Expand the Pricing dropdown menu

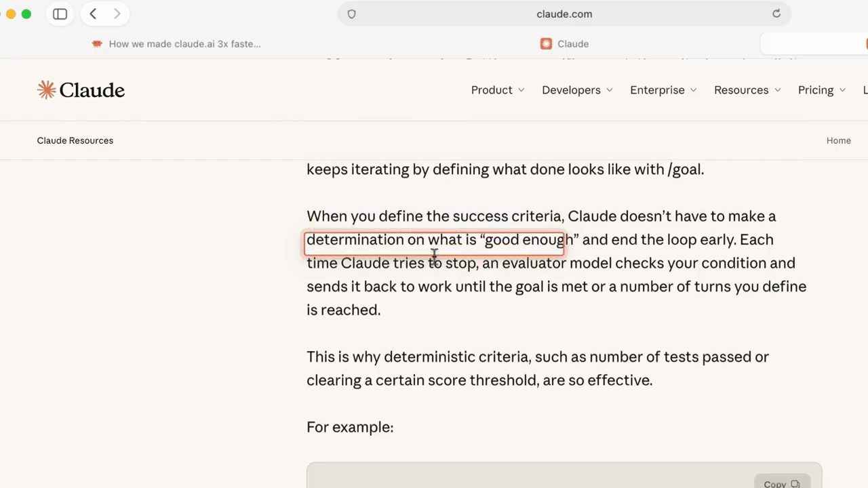tap(822, 89)
